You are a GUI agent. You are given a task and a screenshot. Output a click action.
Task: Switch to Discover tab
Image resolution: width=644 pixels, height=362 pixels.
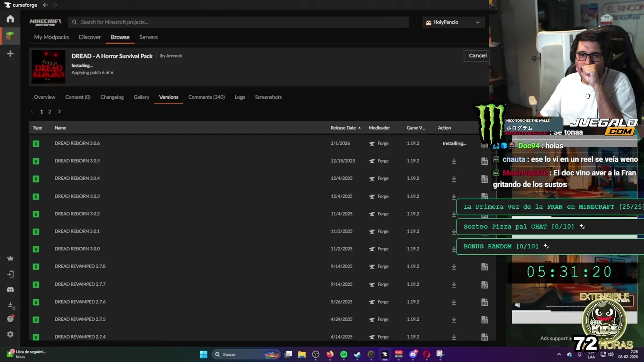[x=90, y=37]
